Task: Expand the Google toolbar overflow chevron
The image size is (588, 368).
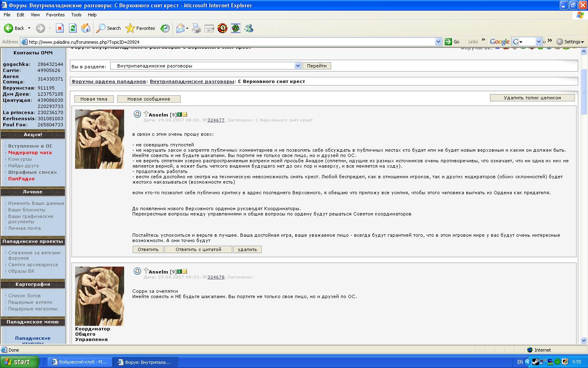Action: tap(550, 40)
